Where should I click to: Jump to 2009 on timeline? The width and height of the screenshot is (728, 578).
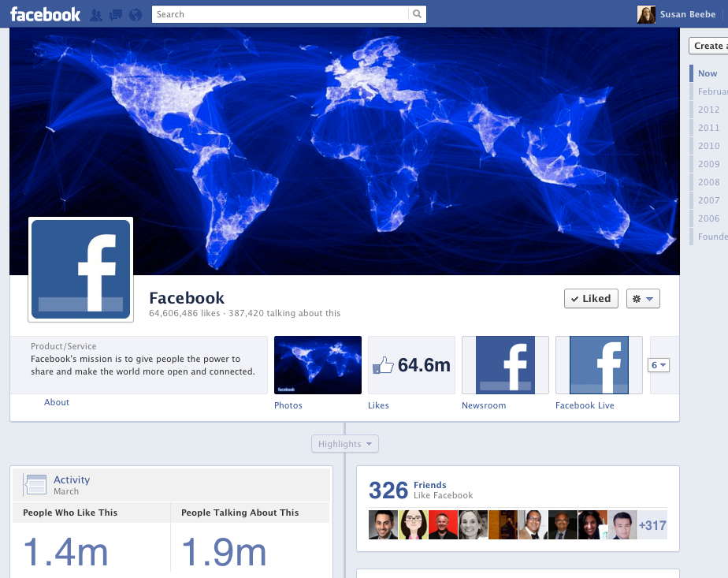[x=708, y=164]
